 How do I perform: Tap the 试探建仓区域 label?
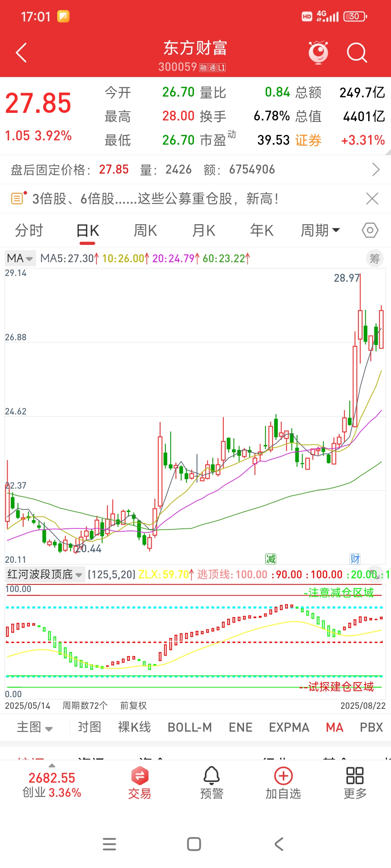pyautogui.click(x=337, y=686)
